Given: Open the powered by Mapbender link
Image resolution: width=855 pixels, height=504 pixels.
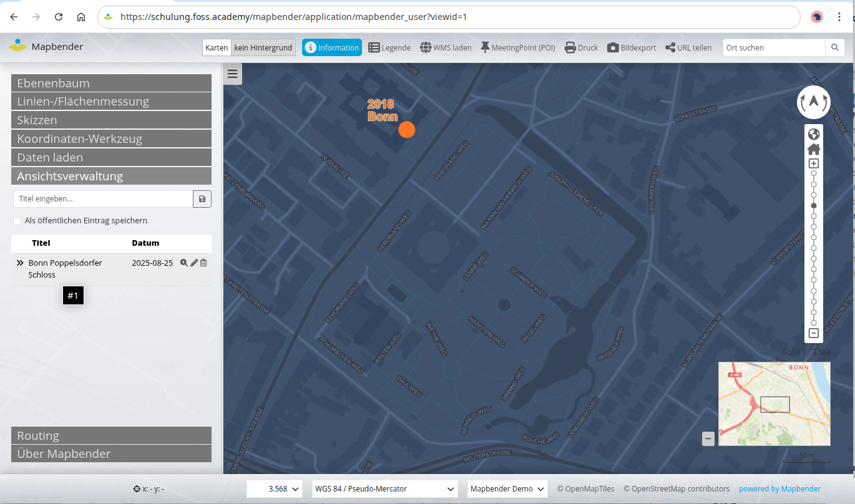Looking at the screenshot, I should (x=779, y=489).
